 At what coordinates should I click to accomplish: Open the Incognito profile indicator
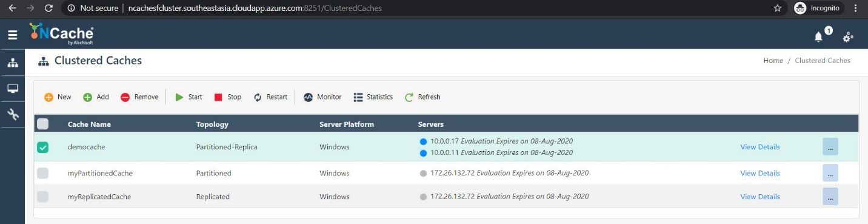817,8
